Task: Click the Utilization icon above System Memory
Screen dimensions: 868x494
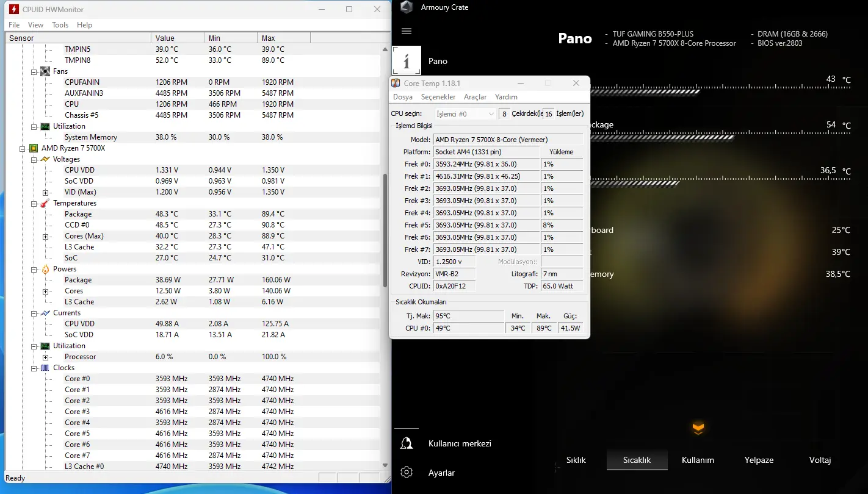Action: pyautogui.click(x=45, y=126)
